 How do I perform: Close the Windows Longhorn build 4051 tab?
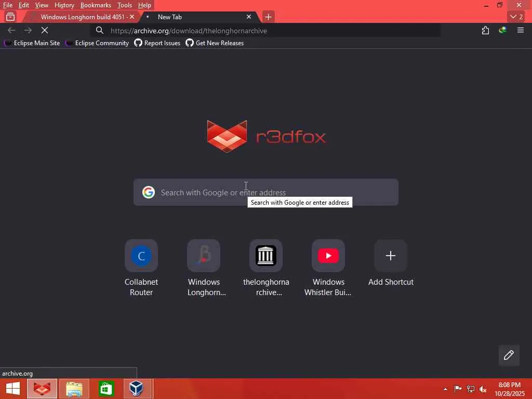coord(132,17)
